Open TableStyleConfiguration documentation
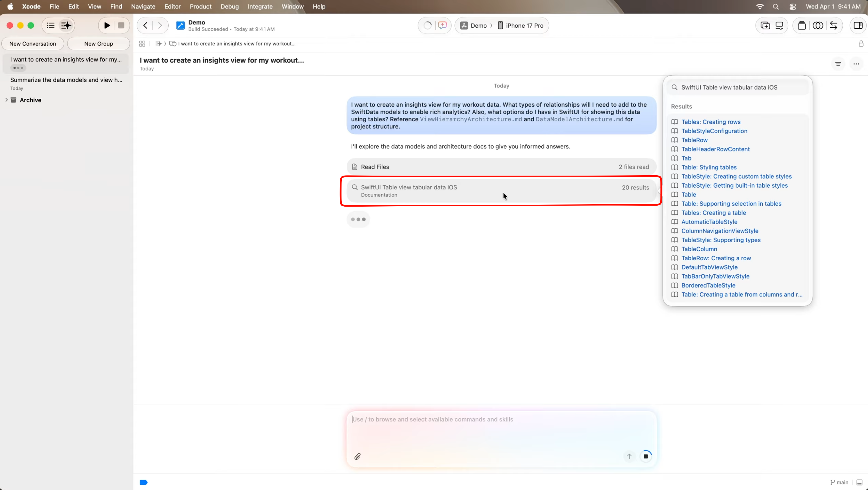The image size is (868, 490). pos(714,131)
